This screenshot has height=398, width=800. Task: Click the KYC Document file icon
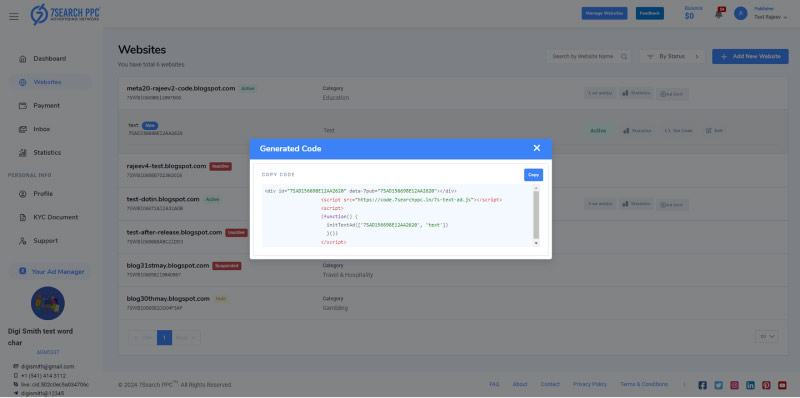pyautogui.click(x=22, y=217)
